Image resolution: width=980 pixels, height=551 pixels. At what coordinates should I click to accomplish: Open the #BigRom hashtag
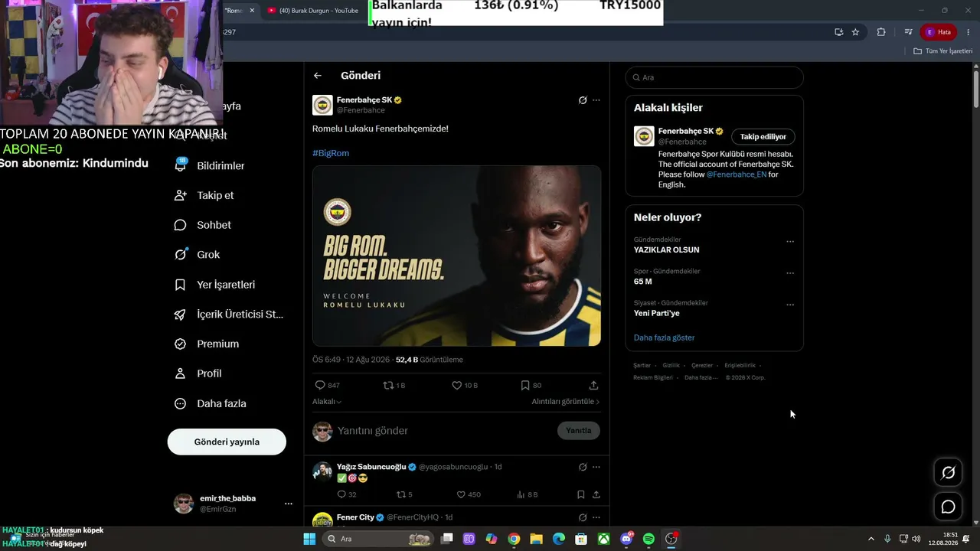coord(331,153)
